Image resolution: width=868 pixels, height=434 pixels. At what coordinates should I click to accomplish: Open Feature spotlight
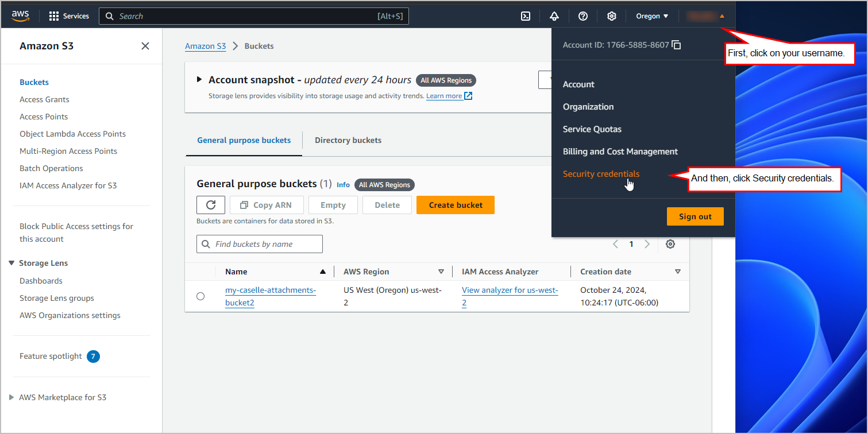(51, 356)
